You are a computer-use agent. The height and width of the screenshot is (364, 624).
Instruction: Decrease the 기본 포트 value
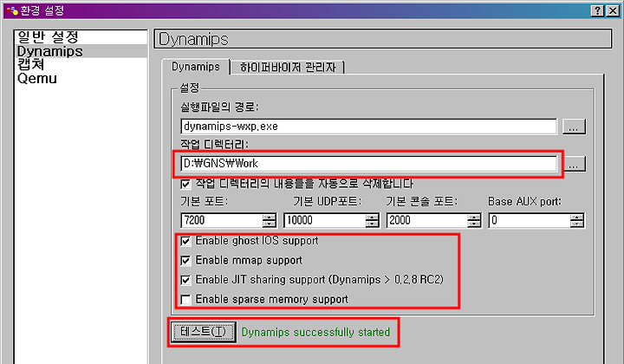(269, 224)
